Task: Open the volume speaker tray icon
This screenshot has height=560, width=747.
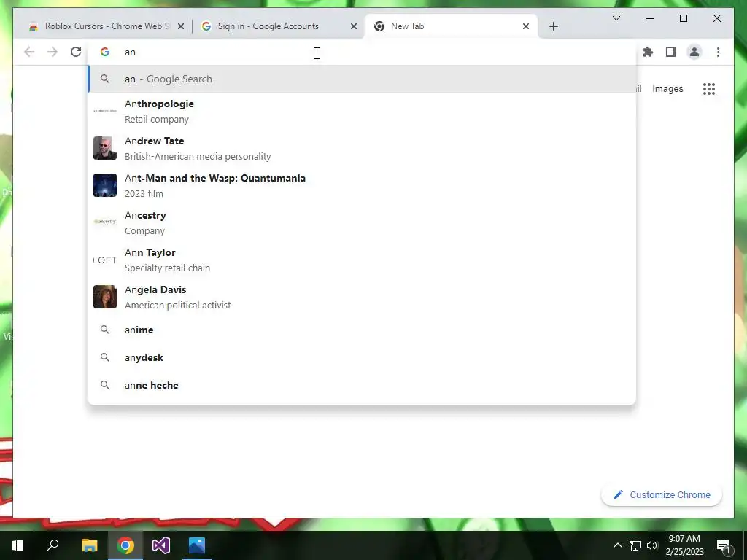Action: tap(652, 545)
